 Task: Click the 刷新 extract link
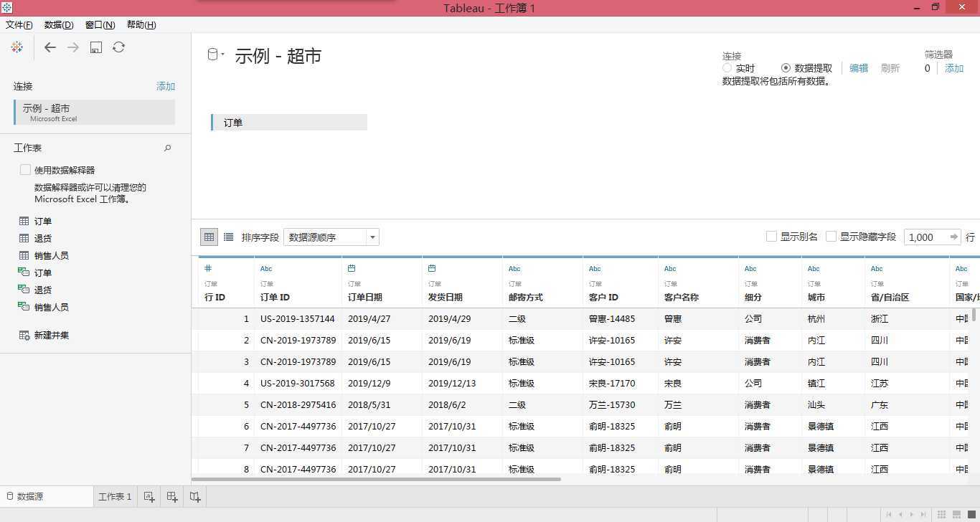click(890, 68)
